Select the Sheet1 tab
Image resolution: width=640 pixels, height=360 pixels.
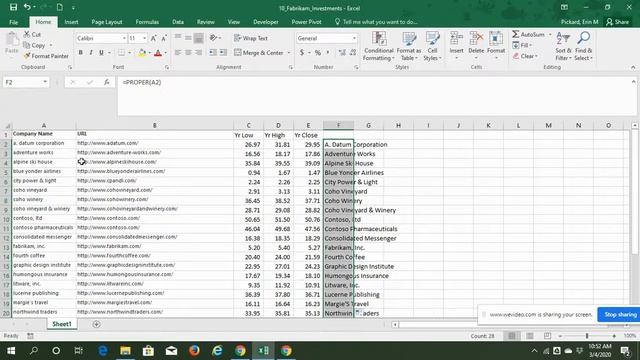click(62, 324)
